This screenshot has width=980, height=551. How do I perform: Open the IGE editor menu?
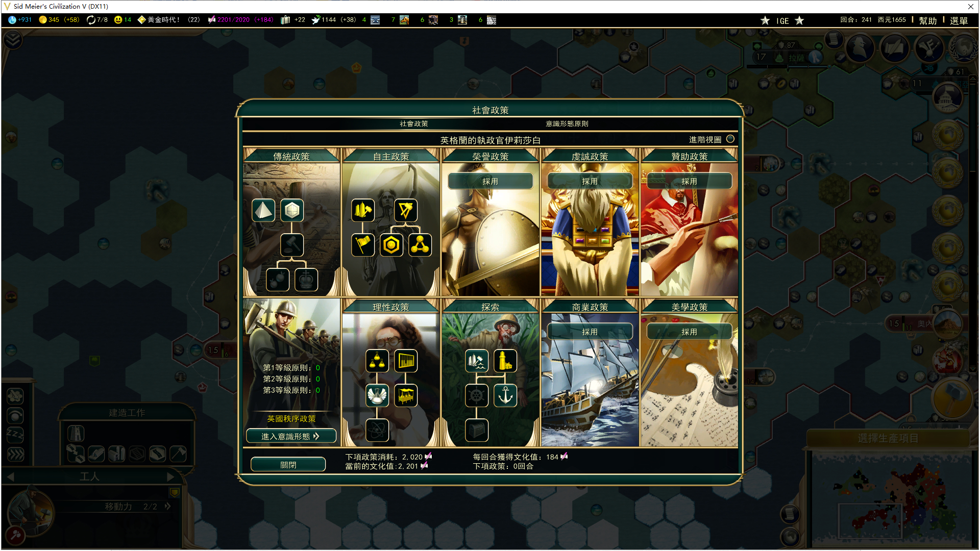tap(782, 20)
